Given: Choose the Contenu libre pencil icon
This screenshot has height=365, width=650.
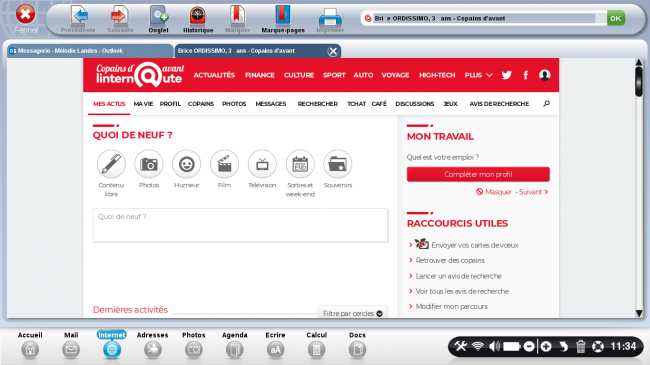Looking at the screenshot, I should (111, 164).
